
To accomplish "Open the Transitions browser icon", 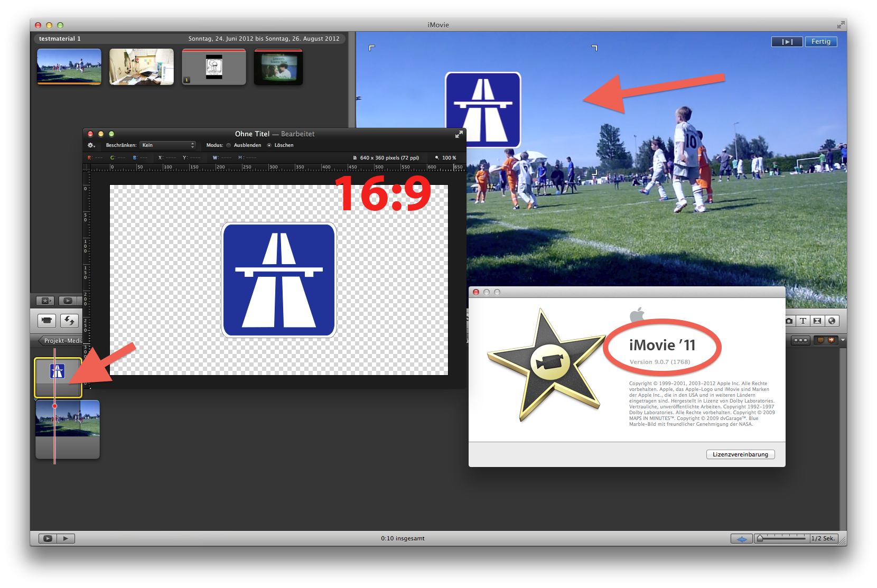I will [817, 321].
